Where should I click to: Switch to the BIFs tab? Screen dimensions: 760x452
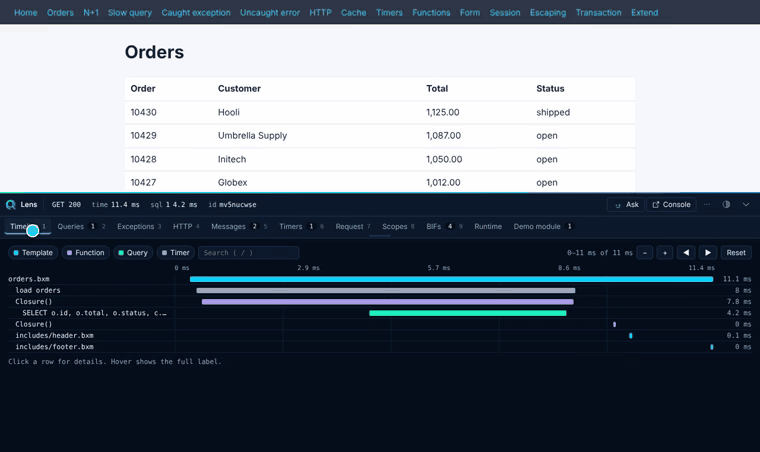click(x=444, y=226)
